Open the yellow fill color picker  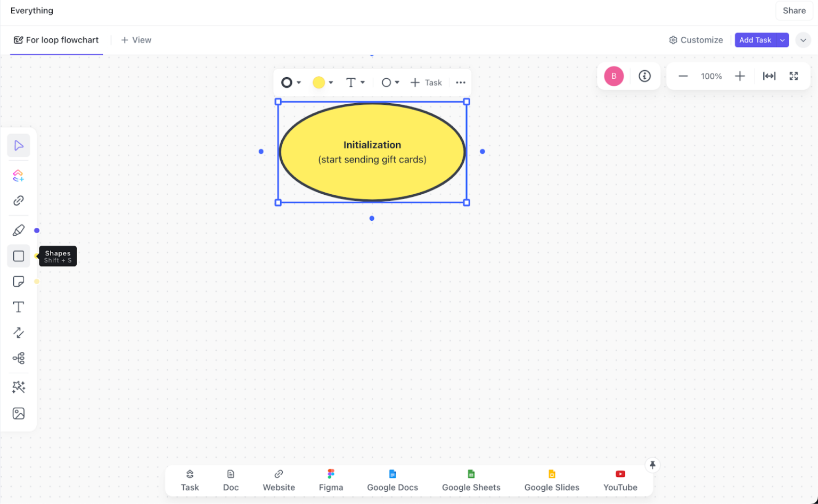(323, 82)
